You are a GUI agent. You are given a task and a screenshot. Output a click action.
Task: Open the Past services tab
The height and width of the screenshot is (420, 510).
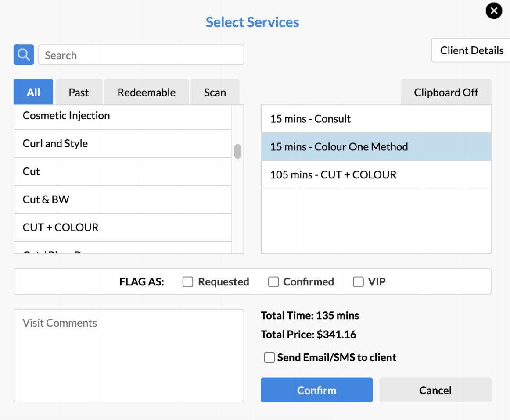click(x=79, y=93)
